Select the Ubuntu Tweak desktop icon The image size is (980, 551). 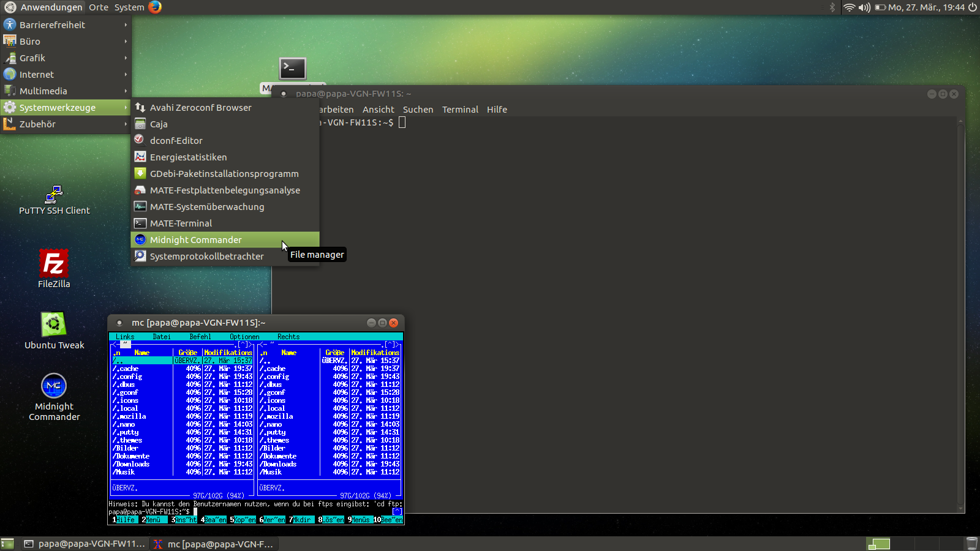pos(54,331)
